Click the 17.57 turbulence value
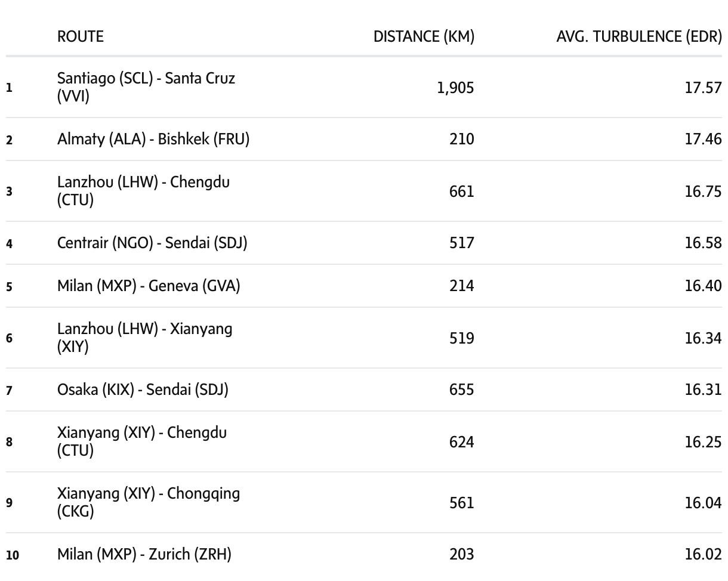 tap(703, 88)
